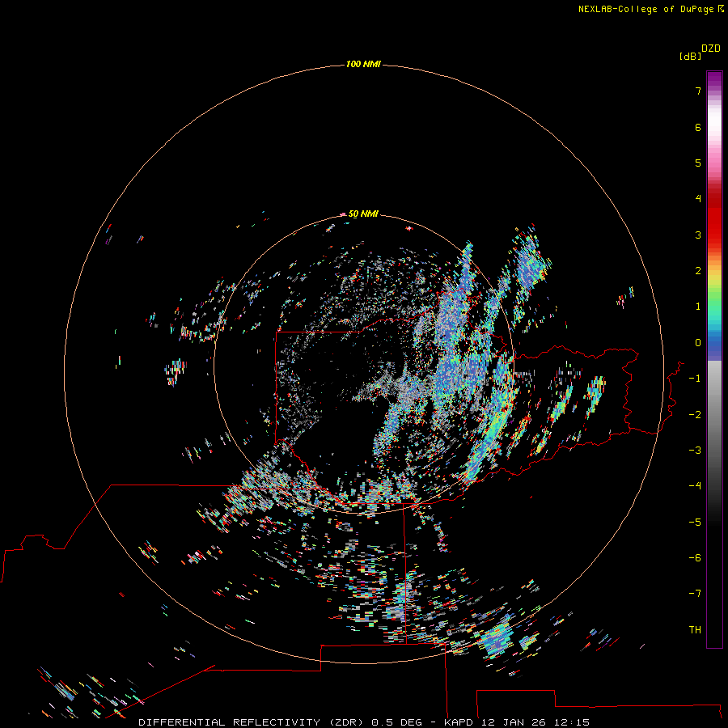Click the DIFFERENTIAL REFLECTIVITY (ZDR) title text
The width and height of the screenshot is (728, 728).
[x=252, y=722]
